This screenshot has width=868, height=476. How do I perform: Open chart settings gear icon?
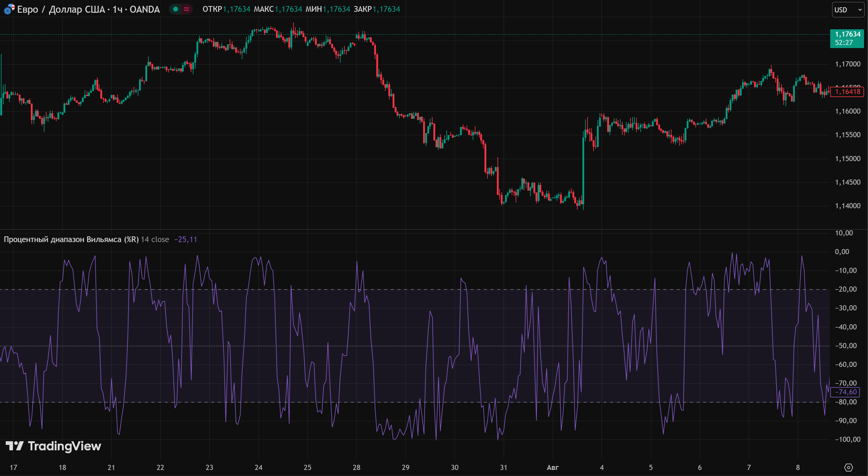coord(848,467)
